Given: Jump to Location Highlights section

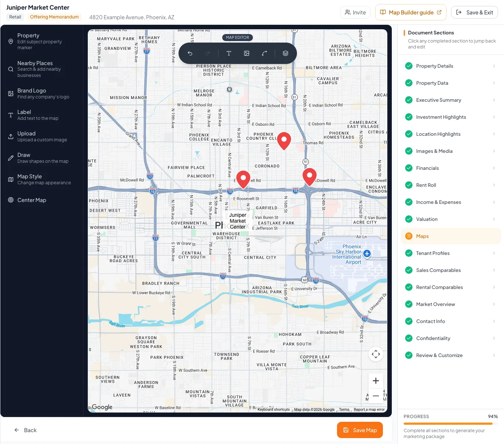Looking at the screenshot, I should coord(451,134).
